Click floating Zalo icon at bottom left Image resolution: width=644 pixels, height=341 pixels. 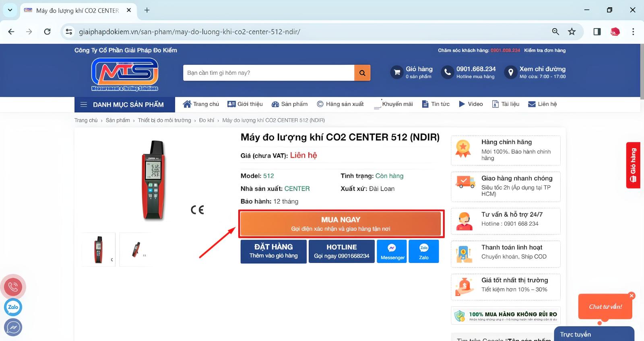(x=13, y=307)
